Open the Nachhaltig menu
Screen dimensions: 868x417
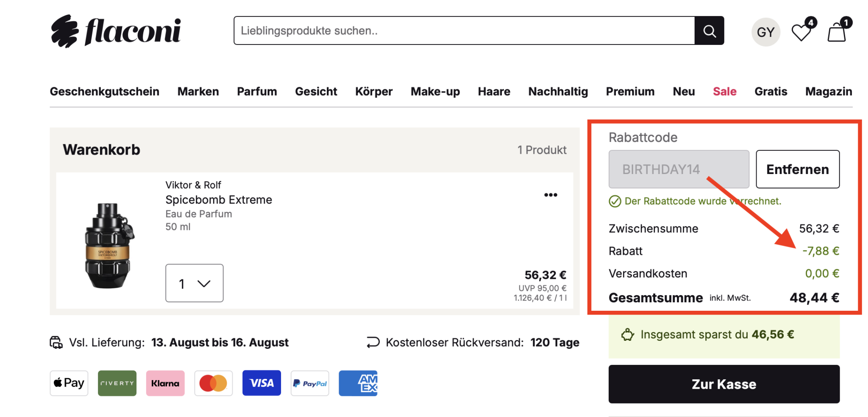pos(558,91)
